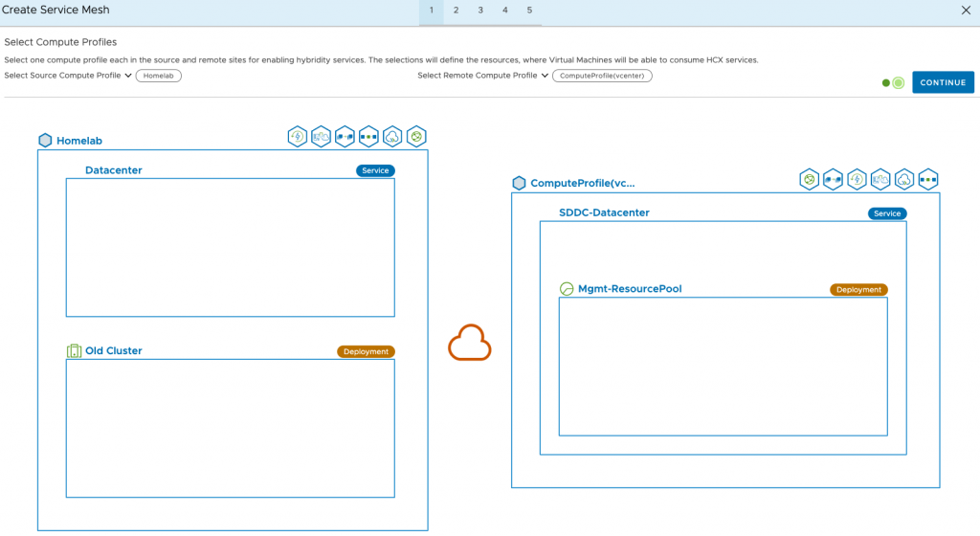Click the Old Cluster green cluster icon
Screen dimensions: 980x536
click(x=74, y=351)
